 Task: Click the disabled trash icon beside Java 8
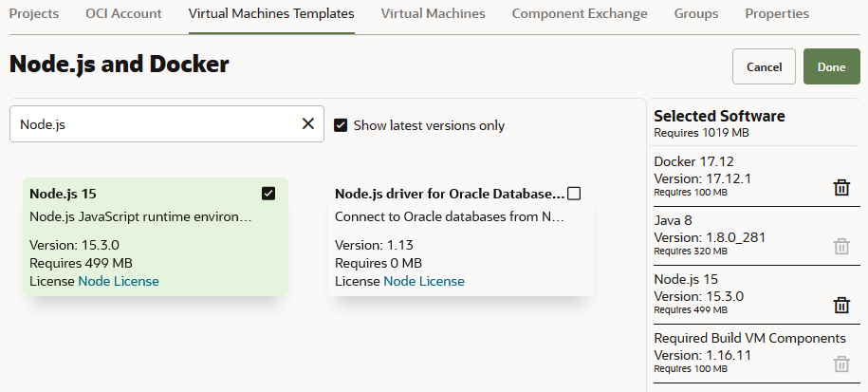pos(840,247)
